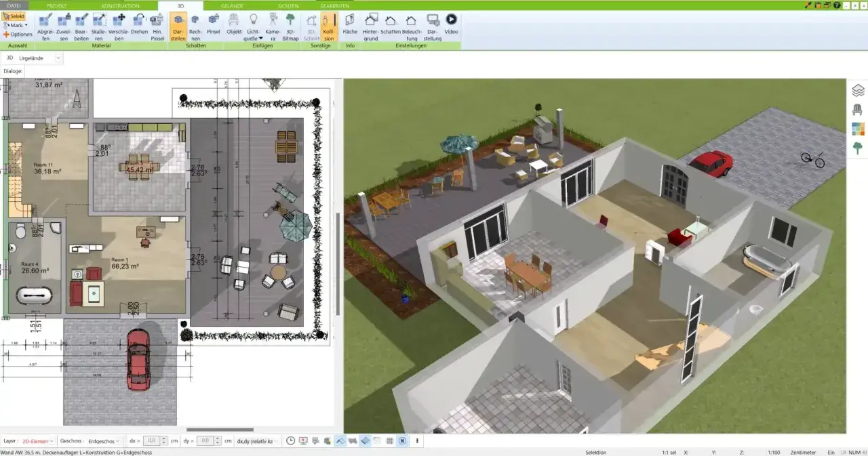This screenshot has width=868, height=456.
Task: Open the Bearbeiten material tool
Action: pos(81,27)
